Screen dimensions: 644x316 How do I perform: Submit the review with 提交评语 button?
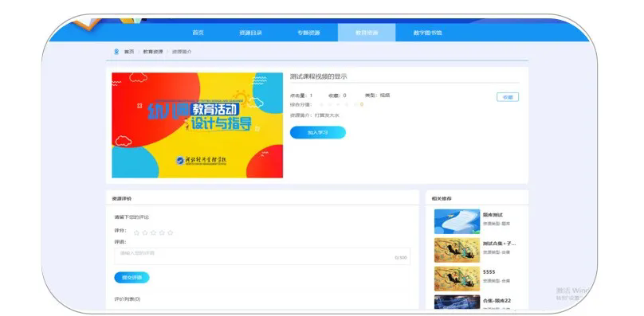pos(132,278)
